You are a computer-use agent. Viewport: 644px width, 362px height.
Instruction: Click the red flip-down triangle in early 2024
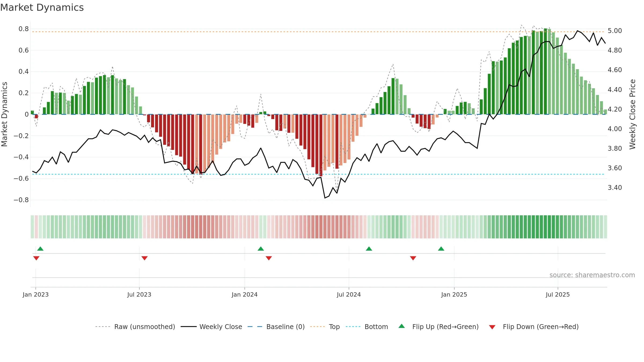(x=269, y=258)
